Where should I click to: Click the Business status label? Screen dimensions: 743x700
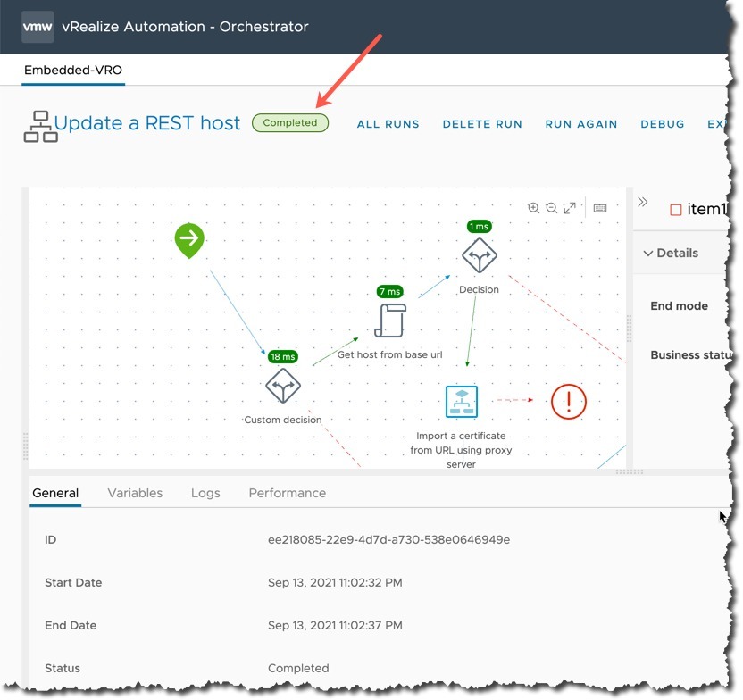(690, 355)
